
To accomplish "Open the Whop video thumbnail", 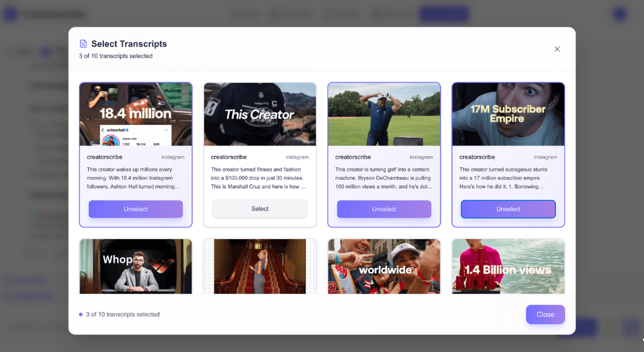I will 135,266.
